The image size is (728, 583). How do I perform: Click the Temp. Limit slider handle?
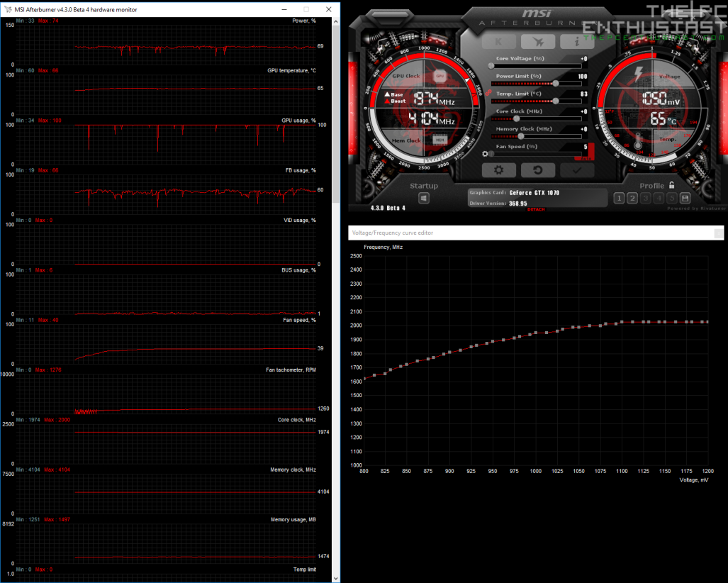click(556, 101)
